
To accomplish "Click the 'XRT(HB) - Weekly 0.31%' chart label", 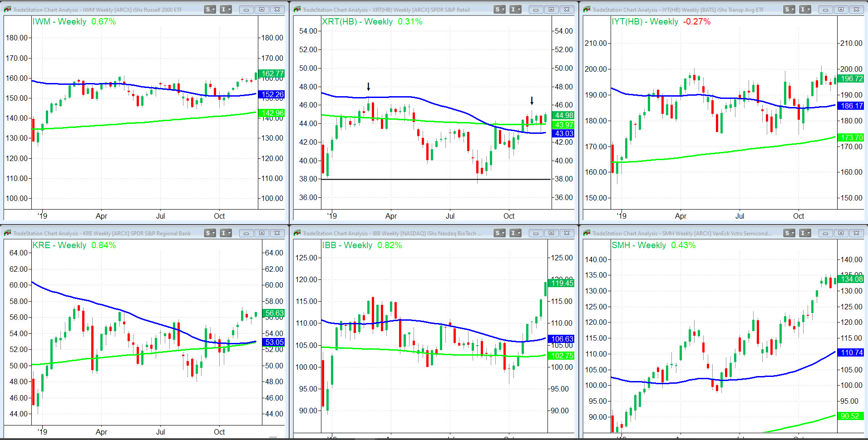I will [x=372, y=22].
